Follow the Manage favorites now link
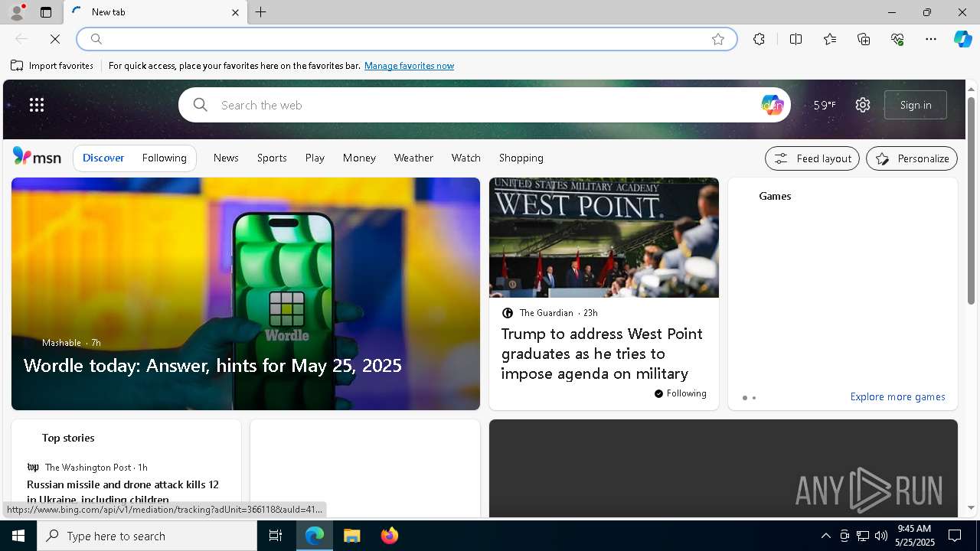 pyautogui.click(x=409, y=66)
